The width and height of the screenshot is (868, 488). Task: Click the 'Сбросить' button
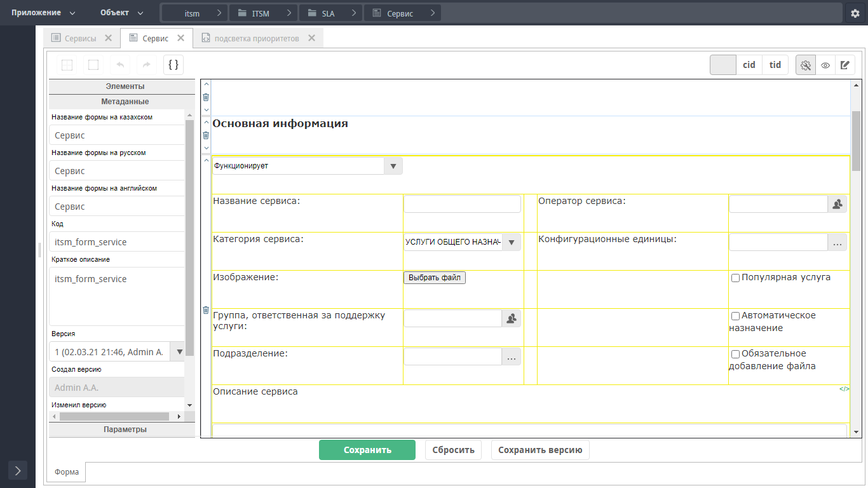pos(454,450)
